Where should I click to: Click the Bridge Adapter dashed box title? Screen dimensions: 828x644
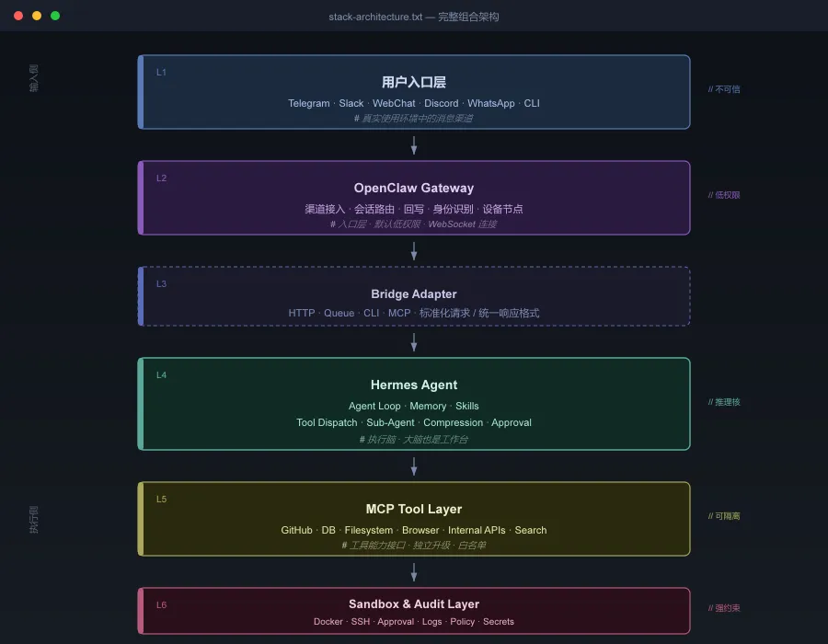coord(414,294)
